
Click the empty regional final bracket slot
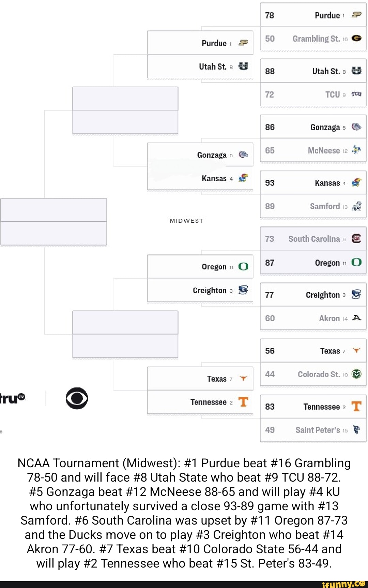[x=53, y=222]
